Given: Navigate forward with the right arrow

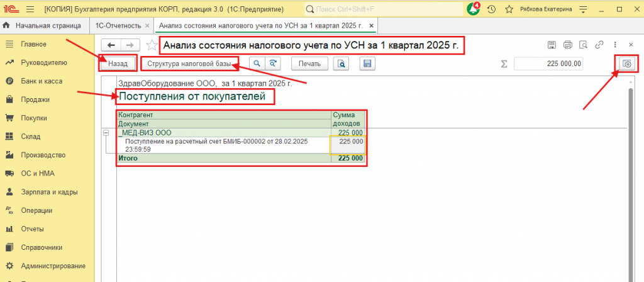Looking at the screenshot, I should [x=130, y=45].
